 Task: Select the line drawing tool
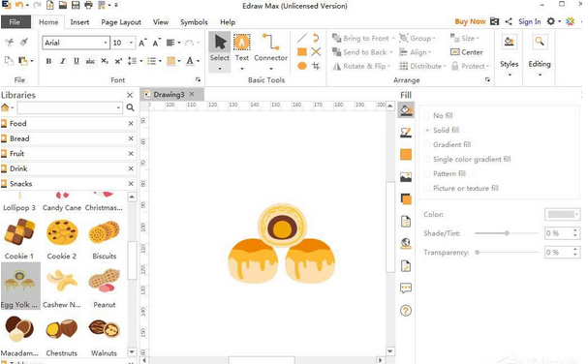pos(302,38)
